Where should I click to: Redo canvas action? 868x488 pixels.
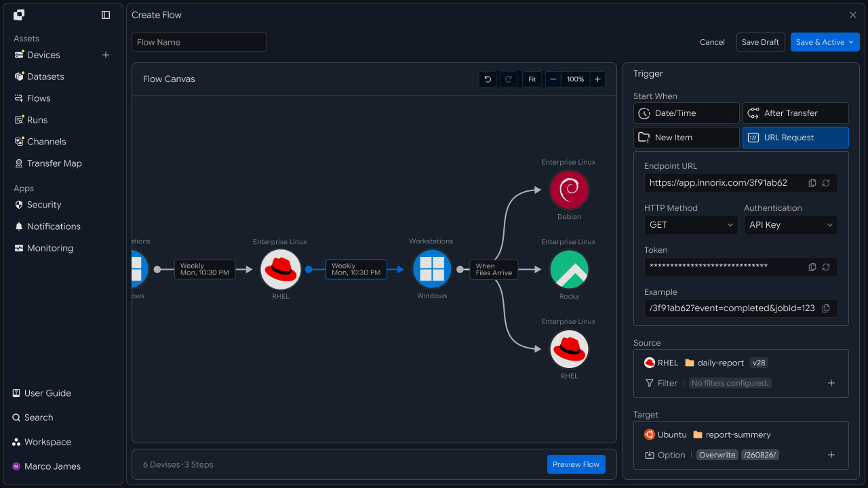coord(508,79)
